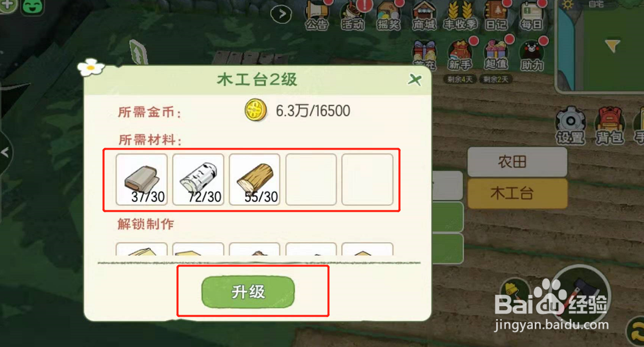The height and width of the screenshot is (347, 644).
Task: Open 设置 gear settings
Action: (x=570, y=125)
